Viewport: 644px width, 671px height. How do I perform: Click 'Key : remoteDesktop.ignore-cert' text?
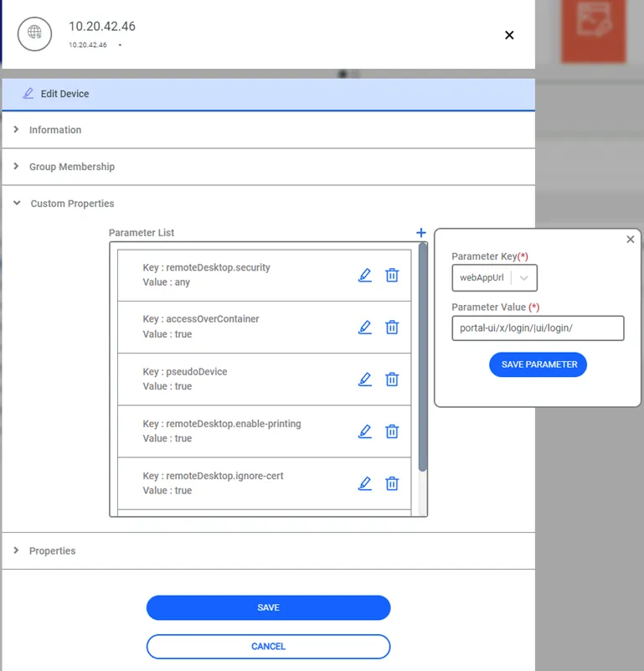[213, 476]
